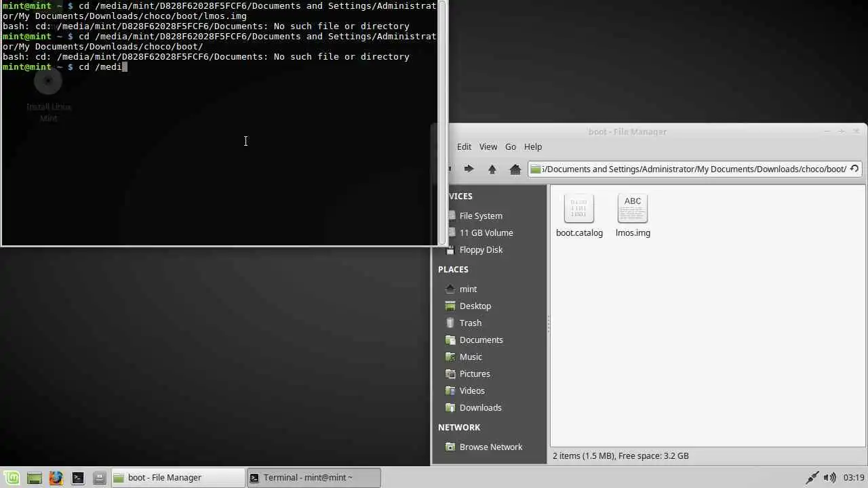Open the volume control tray icon
This screenshot has height=488, width=868.
point(830,478)
